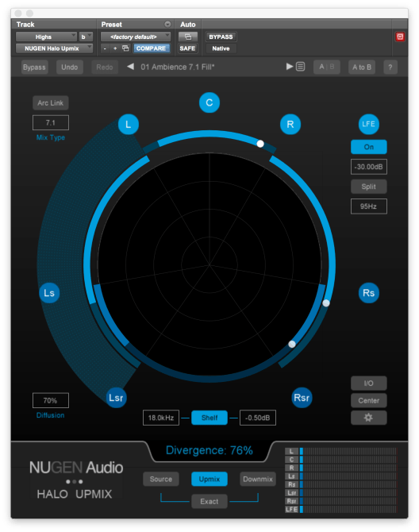Click the copy preset settings icon

pos(125,48)
